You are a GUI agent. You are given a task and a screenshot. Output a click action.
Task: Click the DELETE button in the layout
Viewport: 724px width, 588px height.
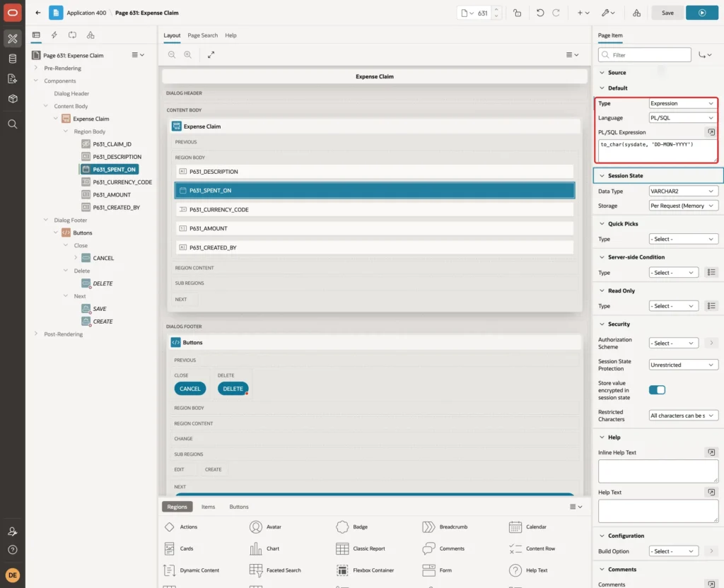(x=233, y=389)
